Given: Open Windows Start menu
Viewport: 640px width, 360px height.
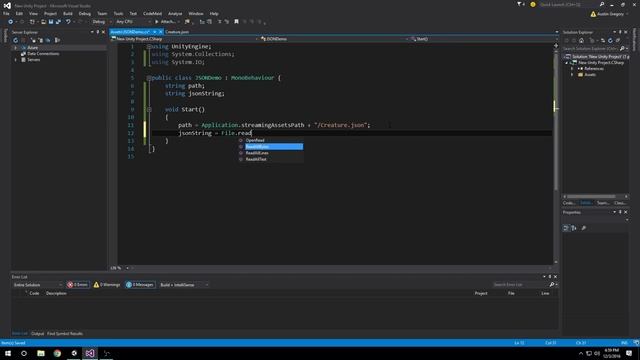Looking at the screenshot, I should click(8, 353).
